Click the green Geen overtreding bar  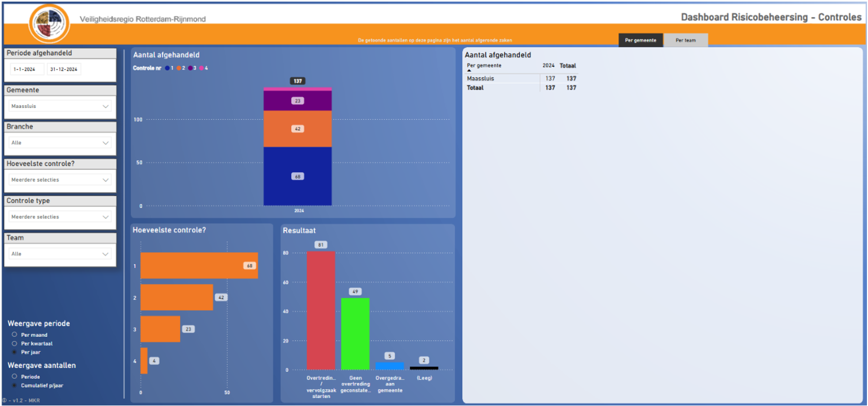point(355,333)
